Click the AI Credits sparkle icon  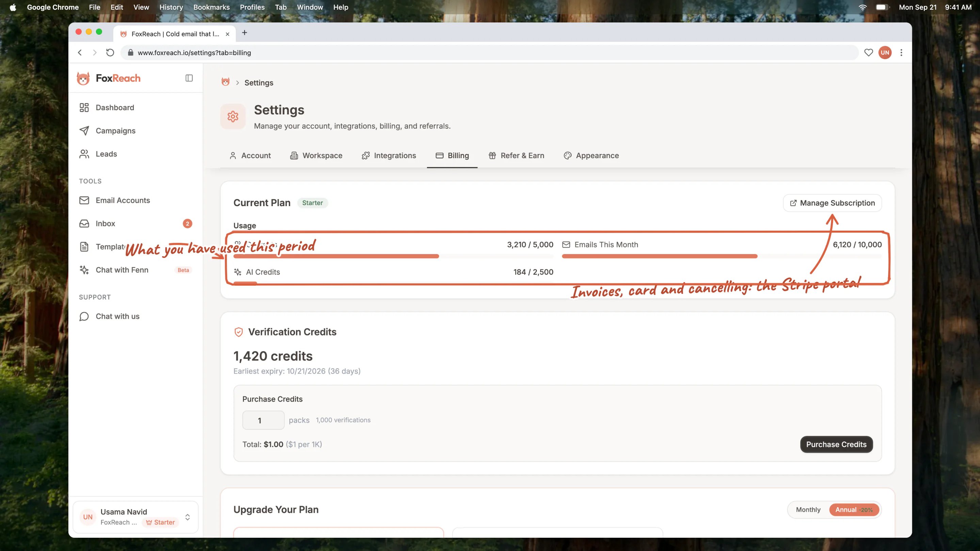click(238, 272)
